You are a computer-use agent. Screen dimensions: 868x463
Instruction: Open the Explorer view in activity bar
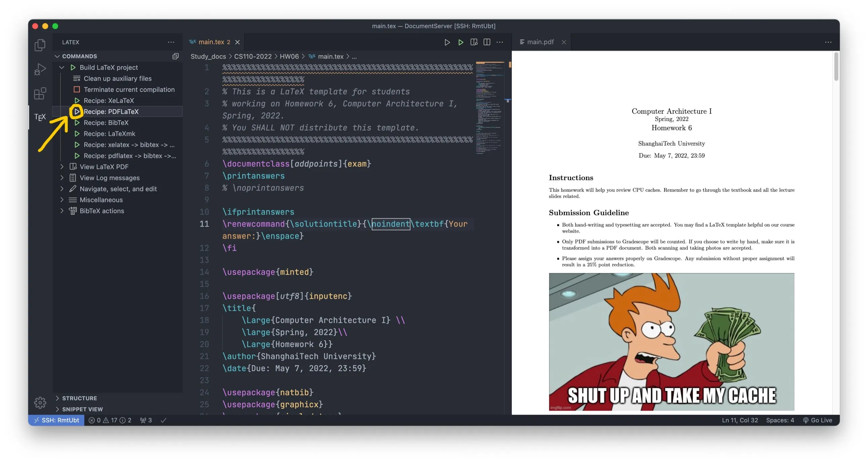[40, 45]
